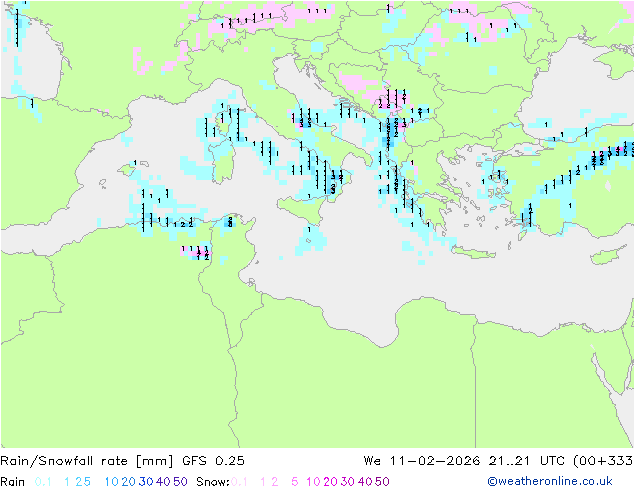Click the date "We 11-02-2026"
Screen dimensions: 634x490
click(x=422, y=461)
